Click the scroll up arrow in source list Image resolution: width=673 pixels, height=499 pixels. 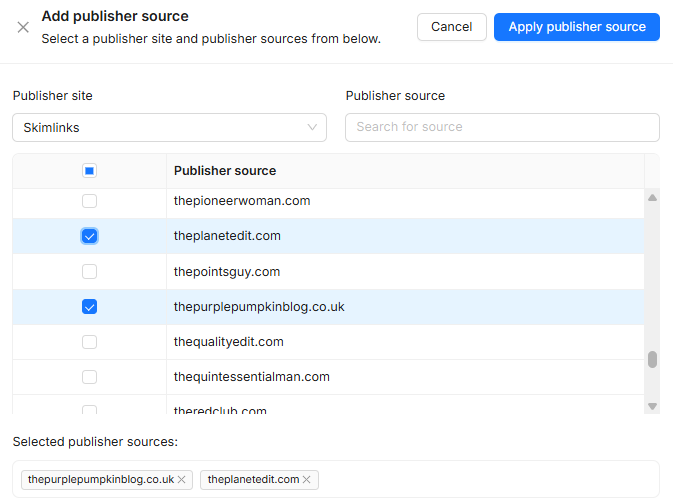(x=652, y=198)
